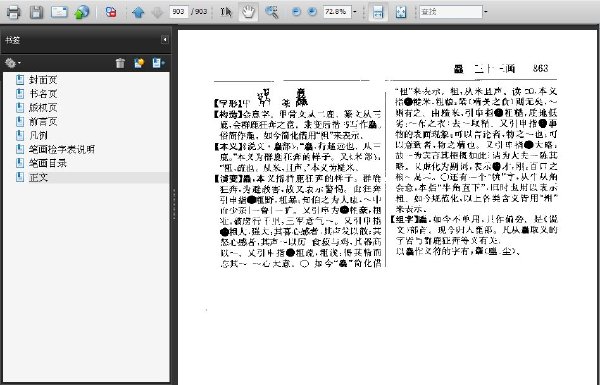600x385 pixels.
Task: Click the 【字形】 heading in the document
Action: pyautogui.click(x=227, y=103)
